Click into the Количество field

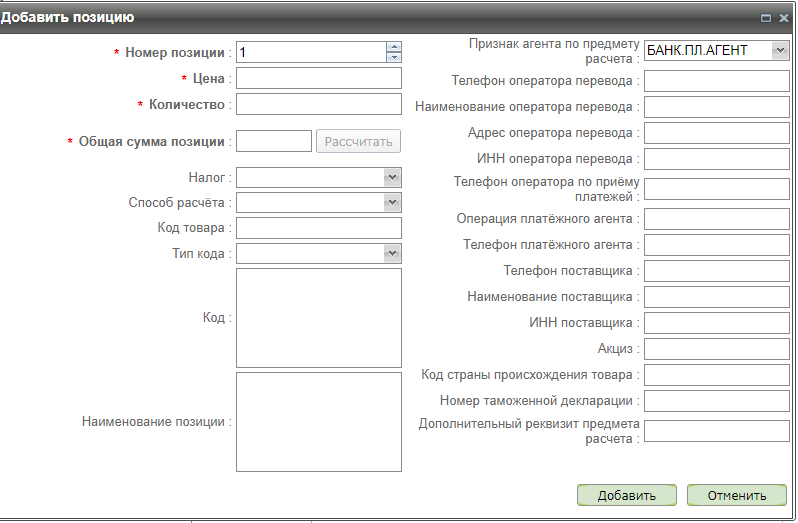318,104
